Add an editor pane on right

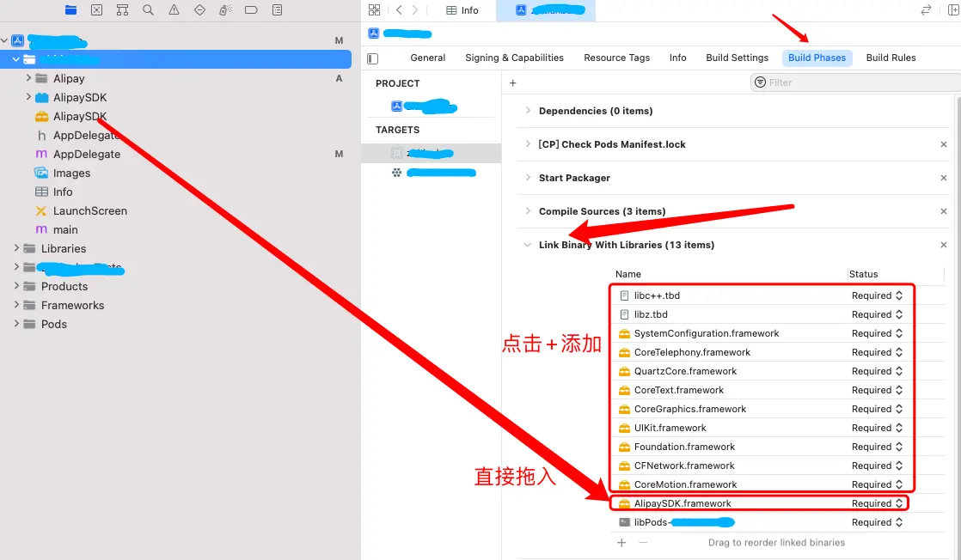click(953, 9)
